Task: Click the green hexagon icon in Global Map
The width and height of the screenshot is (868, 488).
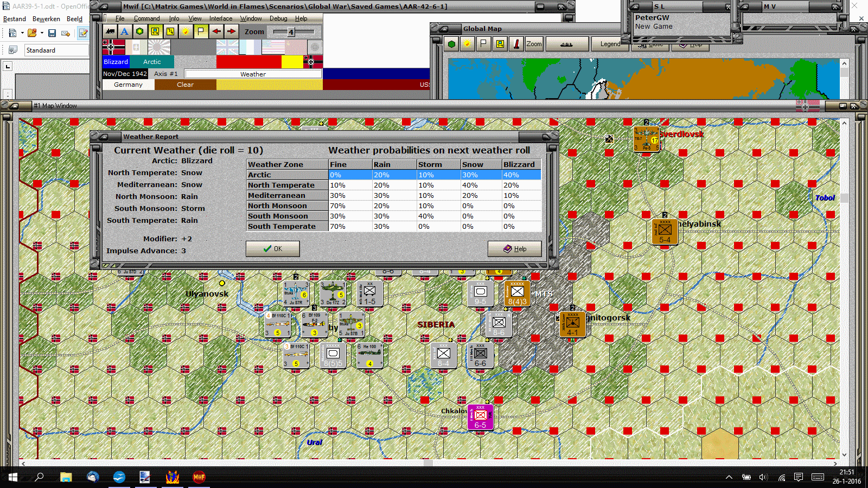Action: [x=451, y=44]
